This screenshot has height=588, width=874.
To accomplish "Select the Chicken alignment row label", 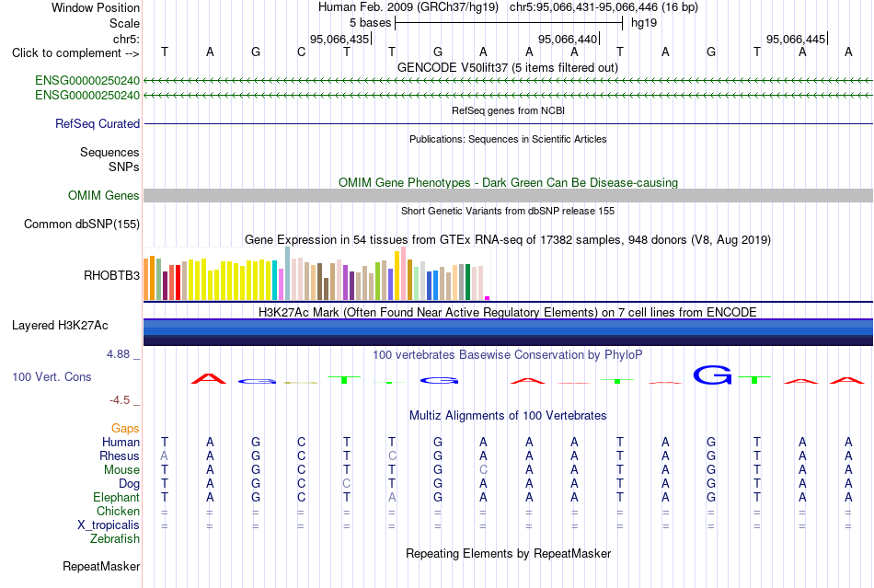I will coord(118,511).
